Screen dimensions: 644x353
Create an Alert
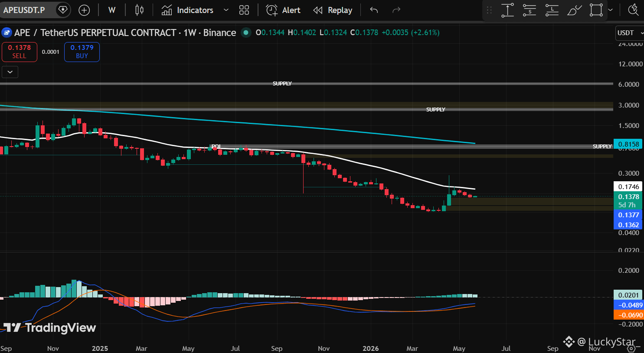click(x=283, y=10)
